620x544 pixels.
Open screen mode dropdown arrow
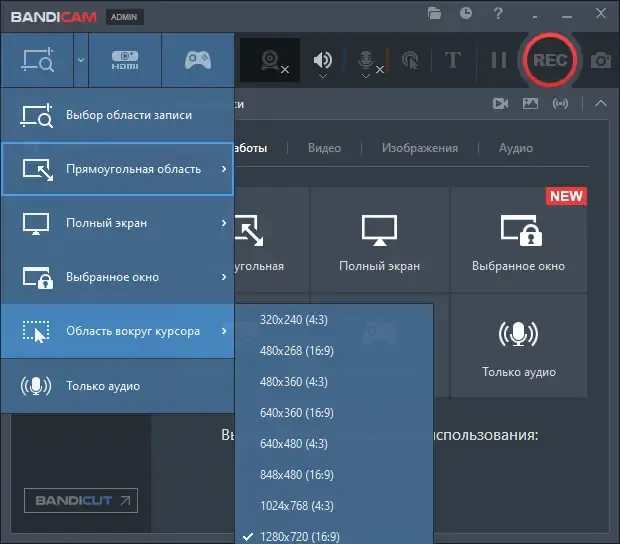pos(81,60)
